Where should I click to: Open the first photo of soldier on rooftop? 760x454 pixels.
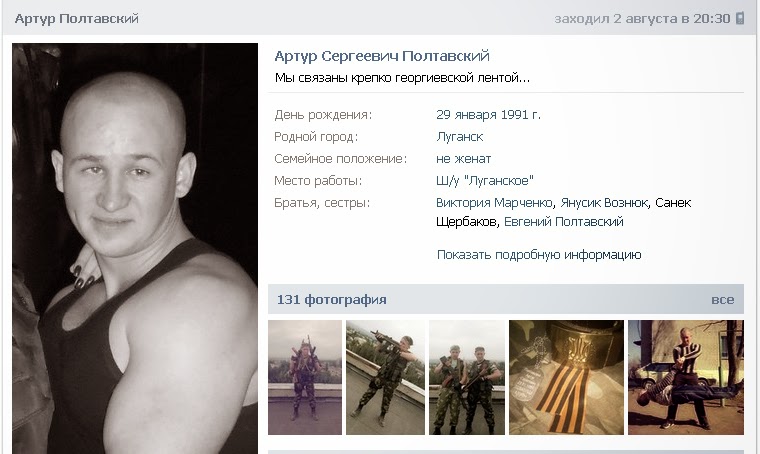[305, 377]
